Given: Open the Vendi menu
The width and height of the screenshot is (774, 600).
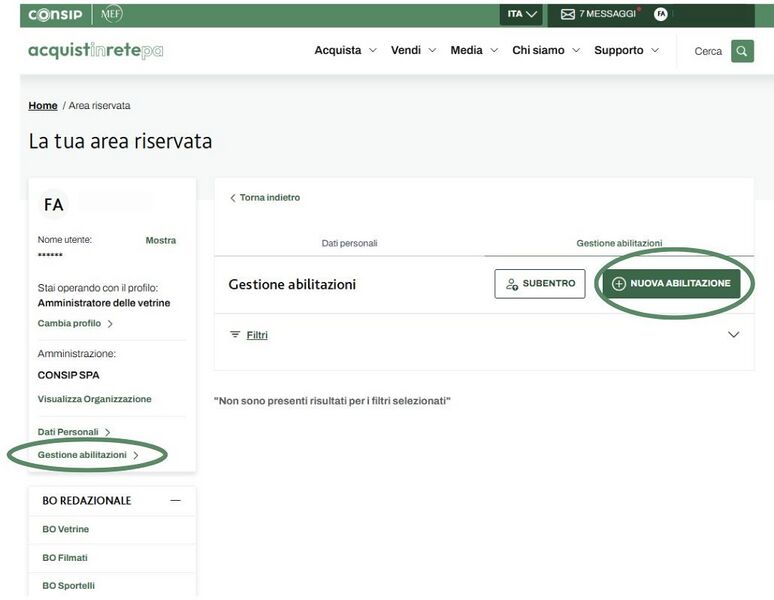Looking at the screenshot, I should (413, 51).
